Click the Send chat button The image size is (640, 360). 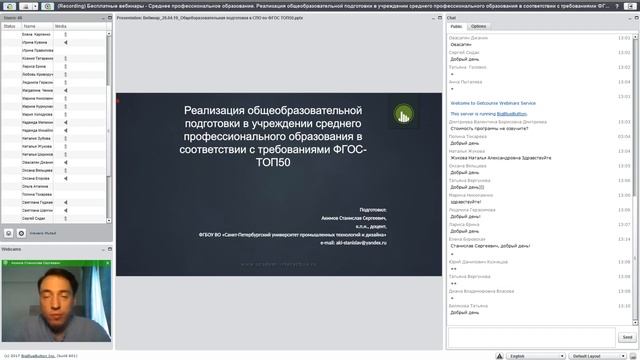coord(627,337)
